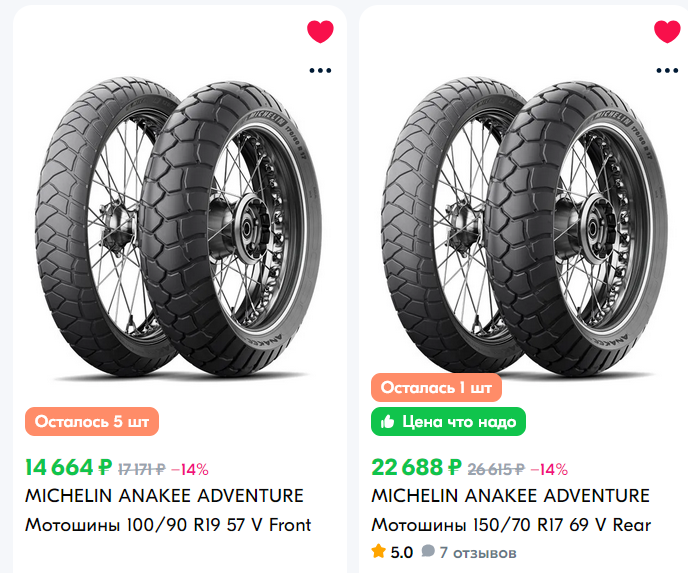Open three-dots menu on left product card
688x573 pixels.
320,70
